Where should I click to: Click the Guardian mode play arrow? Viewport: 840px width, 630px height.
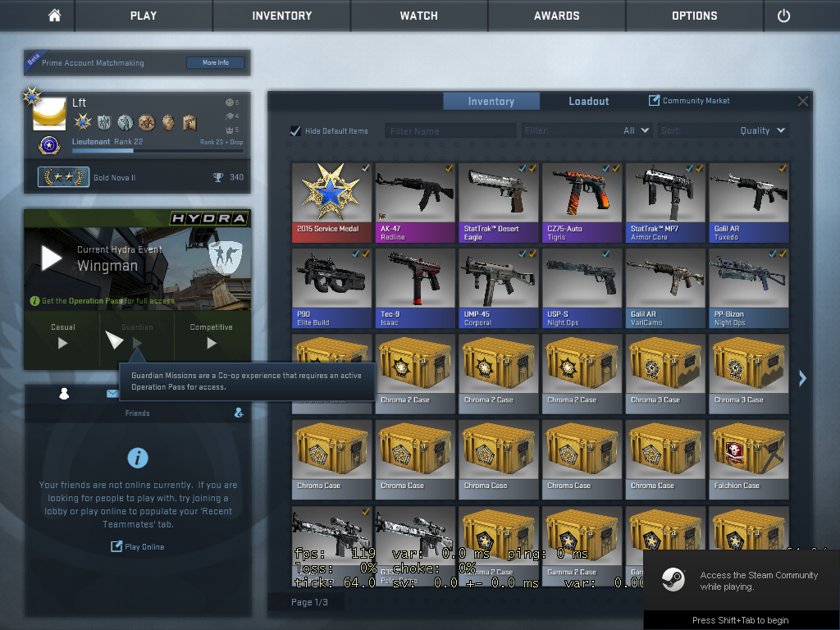point(137,342)
